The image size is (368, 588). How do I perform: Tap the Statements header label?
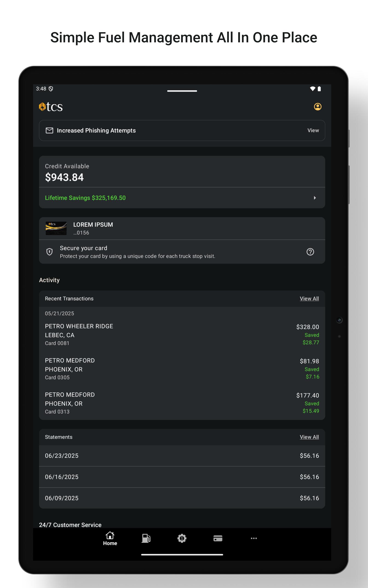tap(59, 437)
